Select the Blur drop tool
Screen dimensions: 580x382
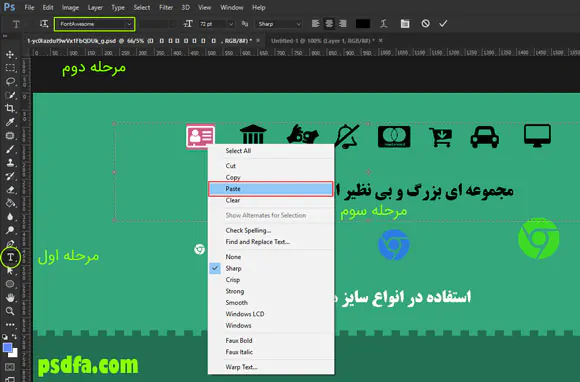(10, 217)
